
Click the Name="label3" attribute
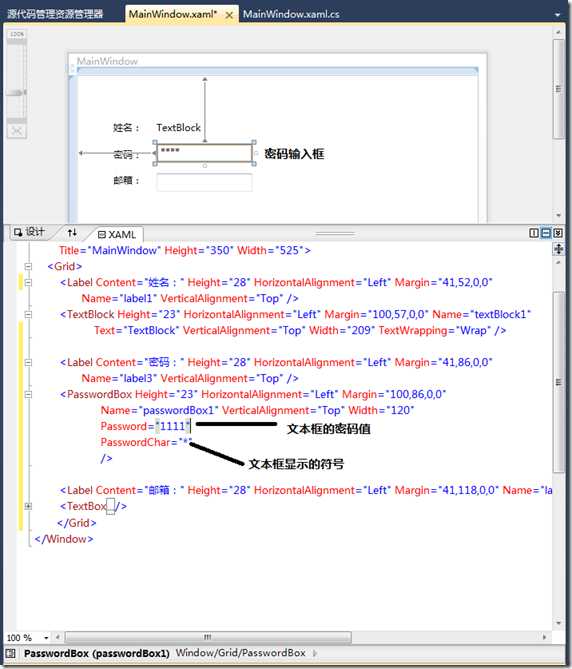[x=119, y=378]
